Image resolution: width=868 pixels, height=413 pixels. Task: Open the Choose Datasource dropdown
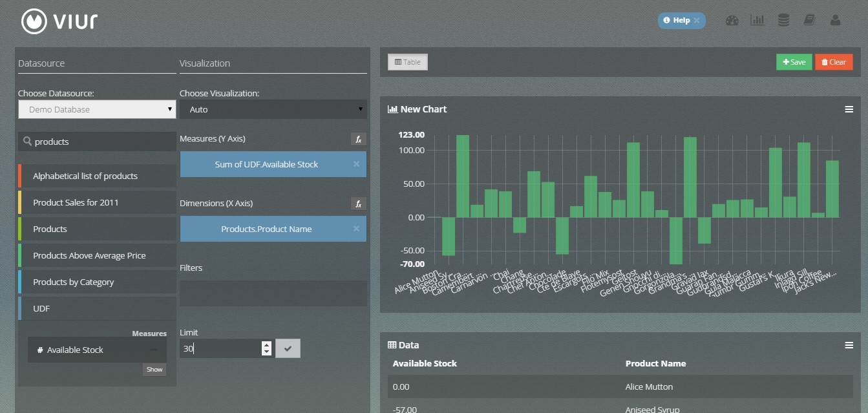tap(97, 109)
